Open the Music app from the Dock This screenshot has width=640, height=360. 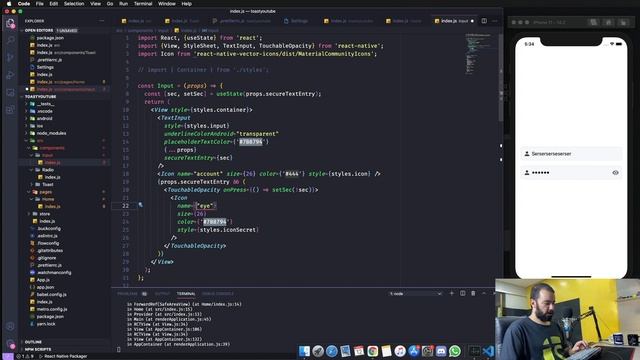click(400, 351)
